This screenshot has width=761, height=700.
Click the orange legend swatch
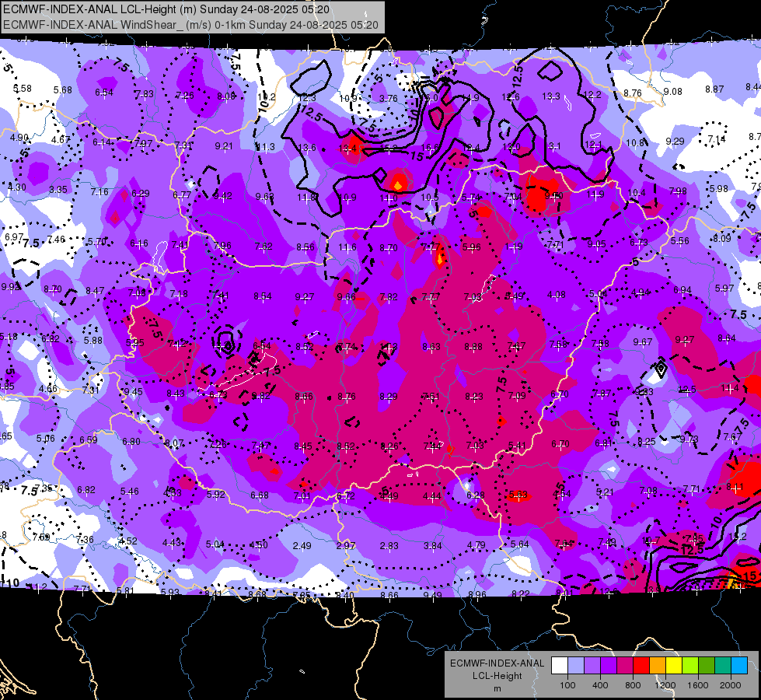(658, 666)
